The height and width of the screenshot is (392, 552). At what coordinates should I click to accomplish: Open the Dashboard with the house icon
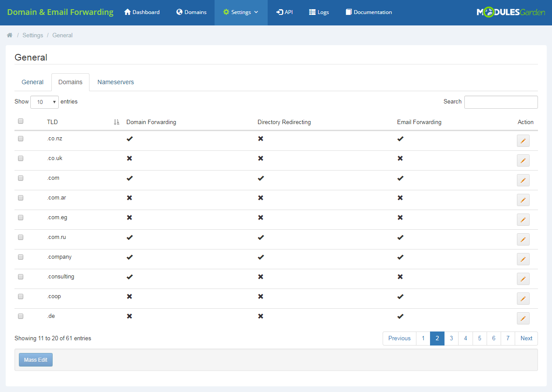pos(126,12)
